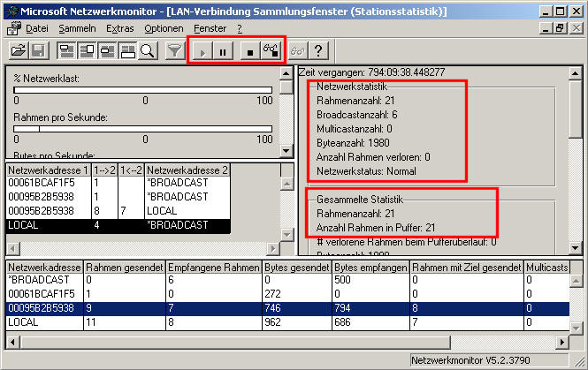Click station table vertical scrollbar down arrow

(576, 328)
